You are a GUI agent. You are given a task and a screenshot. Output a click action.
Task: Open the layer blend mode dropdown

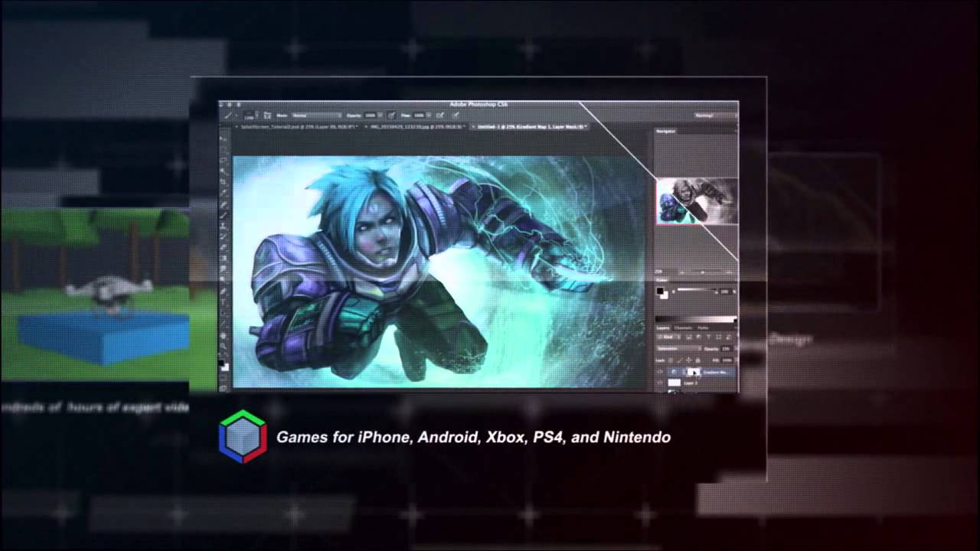pos(679,349)
